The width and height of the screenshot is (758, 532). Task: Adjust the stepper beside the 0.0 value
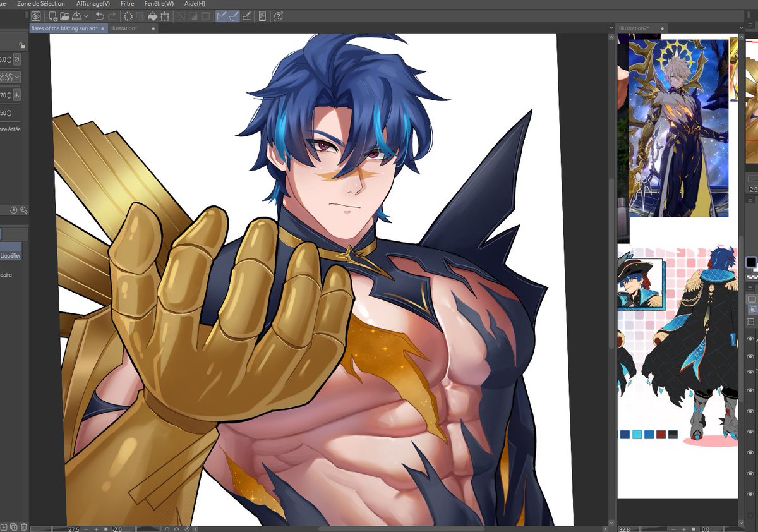click(x=8, y=59)
